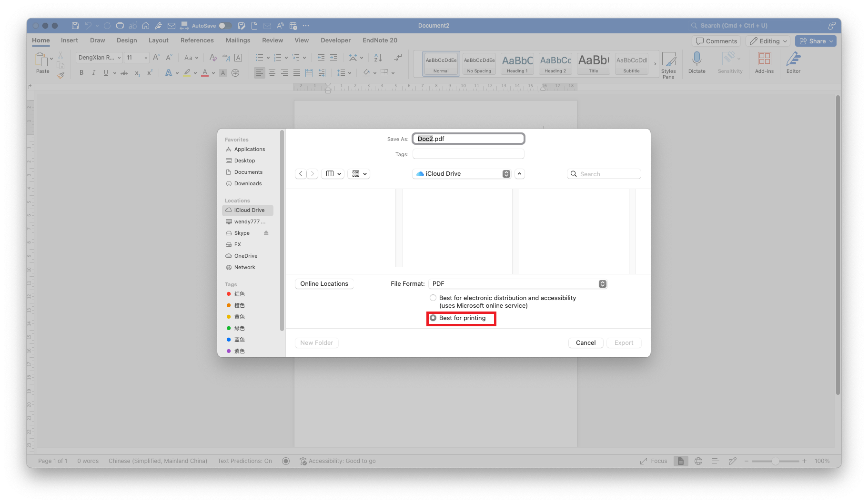Open the File Format PDF dropdown
This screenshot has width=868, height=503.
pyautogui.click(x=518, y=284)
